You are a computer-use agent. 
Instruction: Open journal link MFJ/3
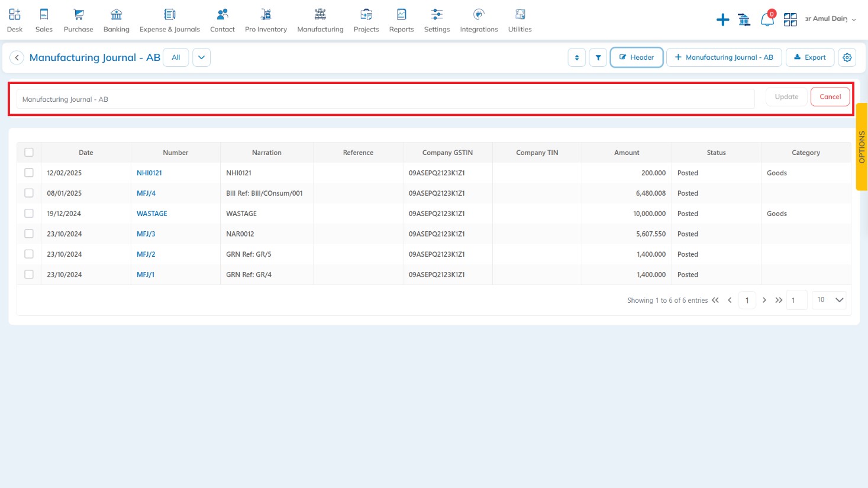coord(146,234)
